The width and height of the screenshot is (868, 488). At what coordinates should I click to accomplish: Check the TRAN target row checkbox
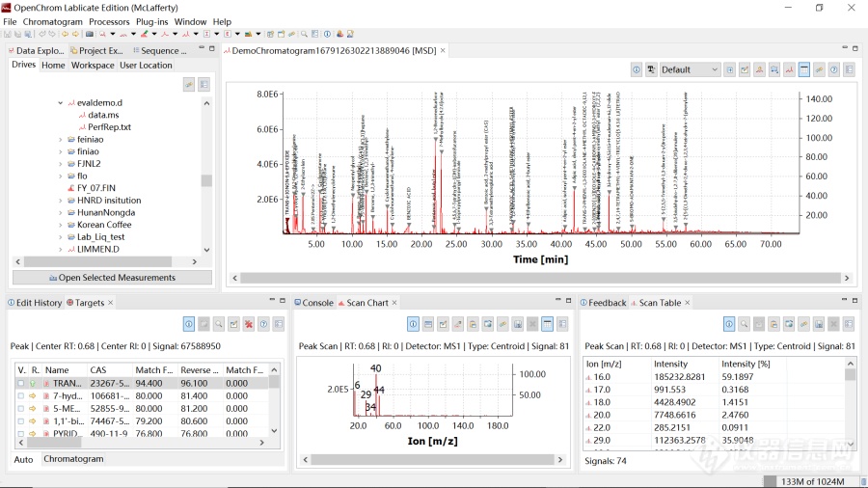click(20, 383)
